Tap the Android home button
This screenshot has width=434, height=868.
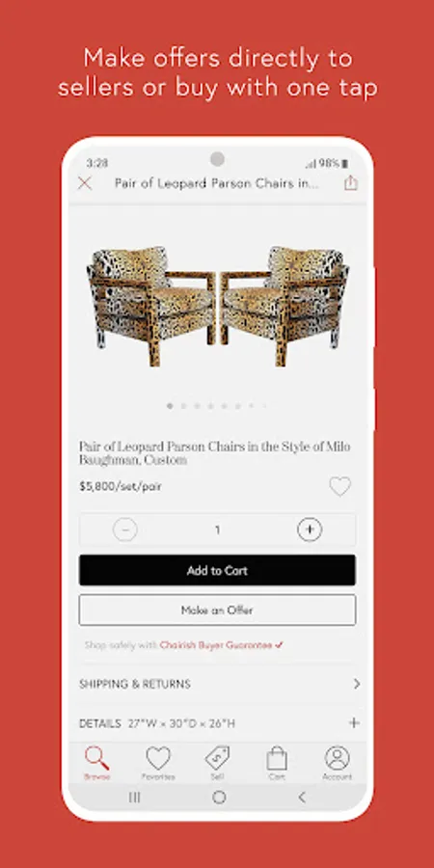coord(219,798)
